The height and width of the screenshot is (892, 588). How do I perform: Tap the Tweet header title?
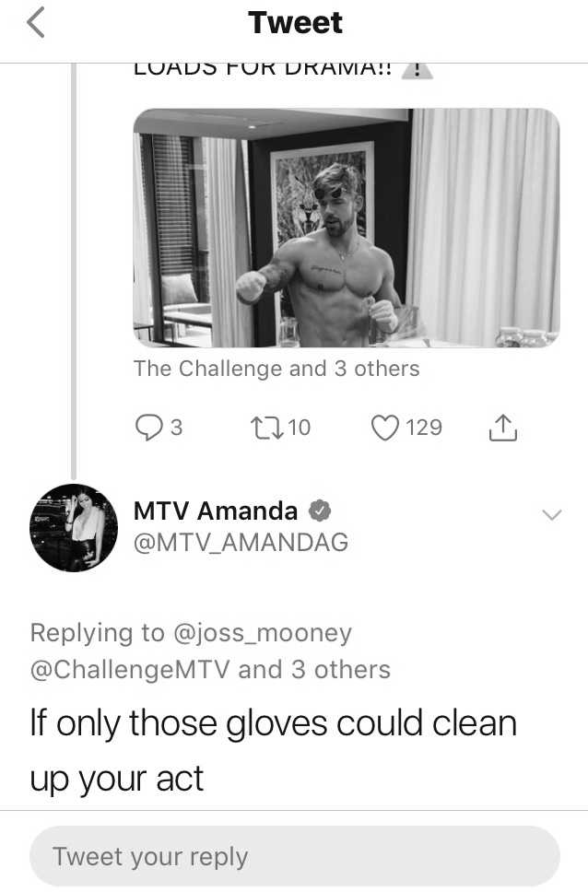point(295,23)
